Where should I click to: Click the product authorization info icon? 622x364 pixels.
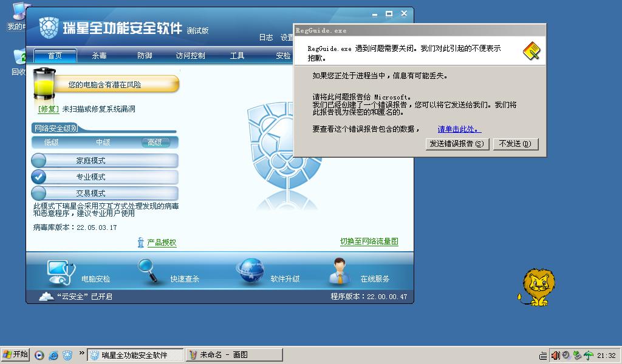click(x=140, y=242)
